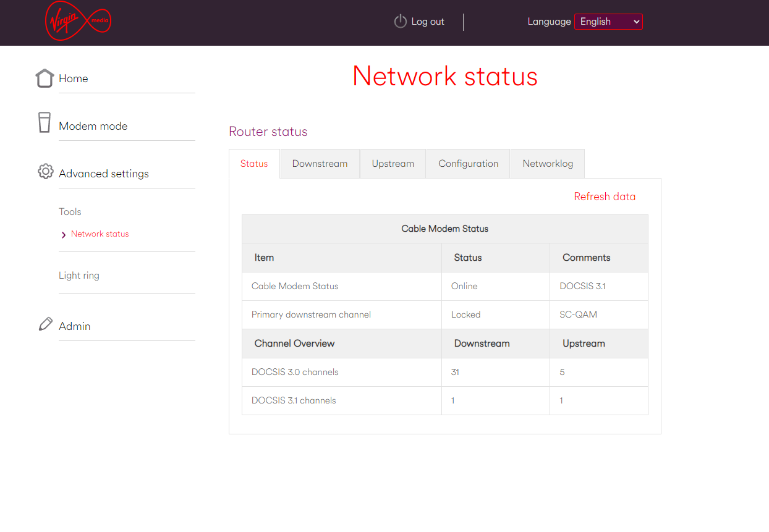
Task: View the Configuration tab
Action: coord(468,163)
